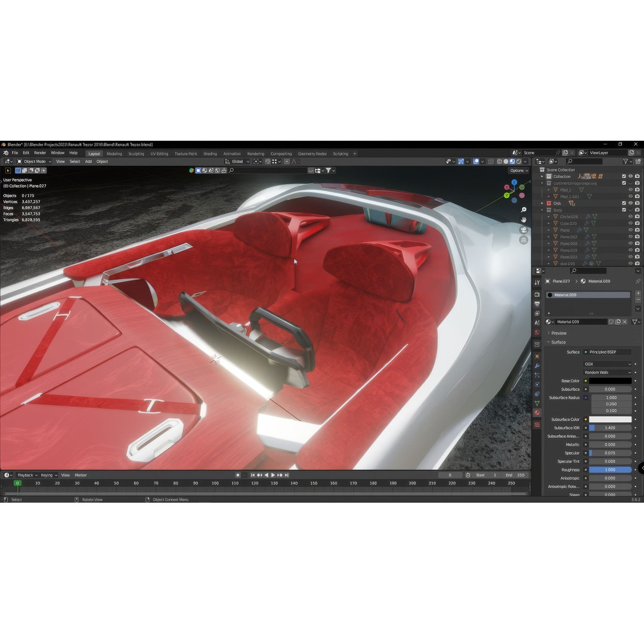Screen dimensions: 644x644
Task: Open the Object Data properties tab
Action: click(537, 403)
